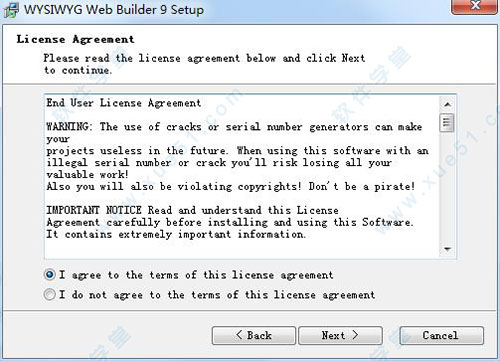Click the license scrollbar down arrow
Screen dimensions: 500x361
click(447, 249)
